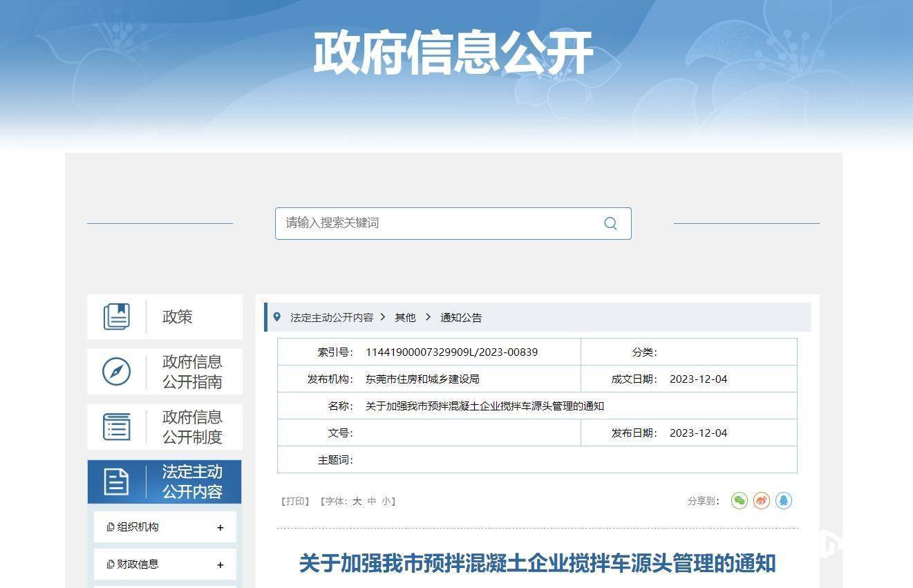Click publisher 东莞市住房和城乡建设局 text

click(x=422, y=379)
